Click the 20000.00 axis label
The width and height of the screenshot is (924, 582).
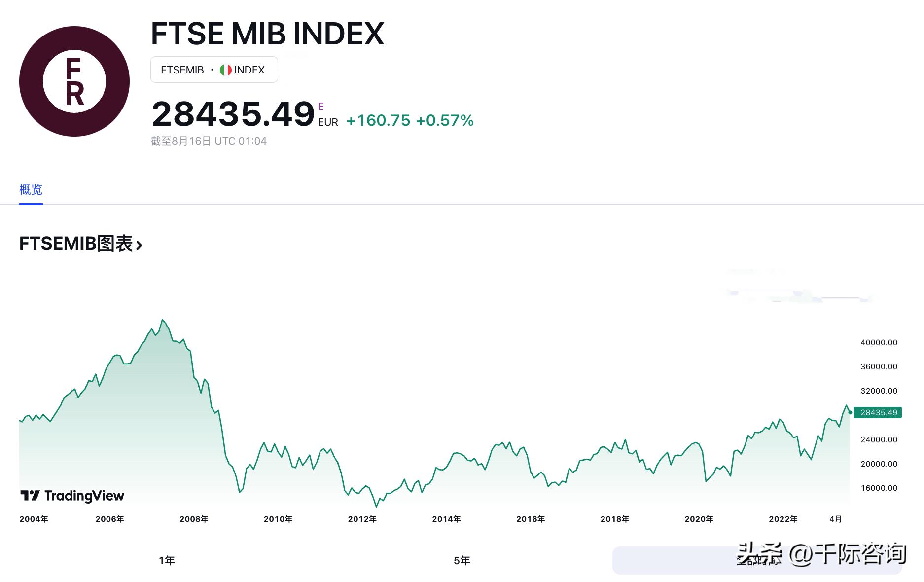[879, 464]
